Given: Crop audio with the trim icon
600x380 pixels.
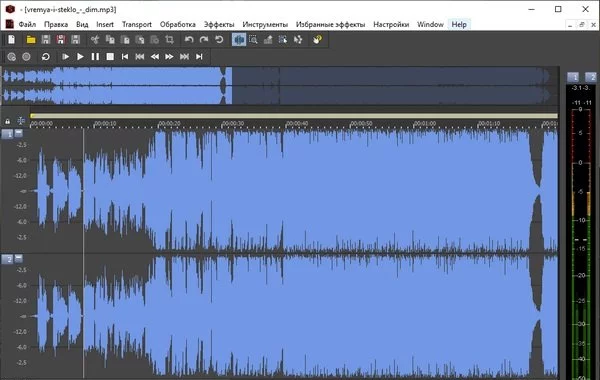Looking at the screenshot, I should coord(170,39).
